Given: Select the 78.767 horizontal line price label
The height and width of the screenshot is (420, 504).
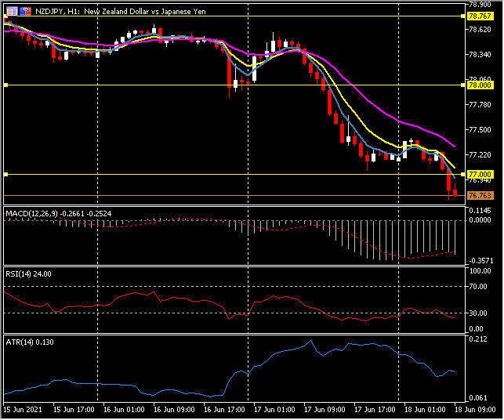Looking at the screenshot, I should click(x=480, y=16).
